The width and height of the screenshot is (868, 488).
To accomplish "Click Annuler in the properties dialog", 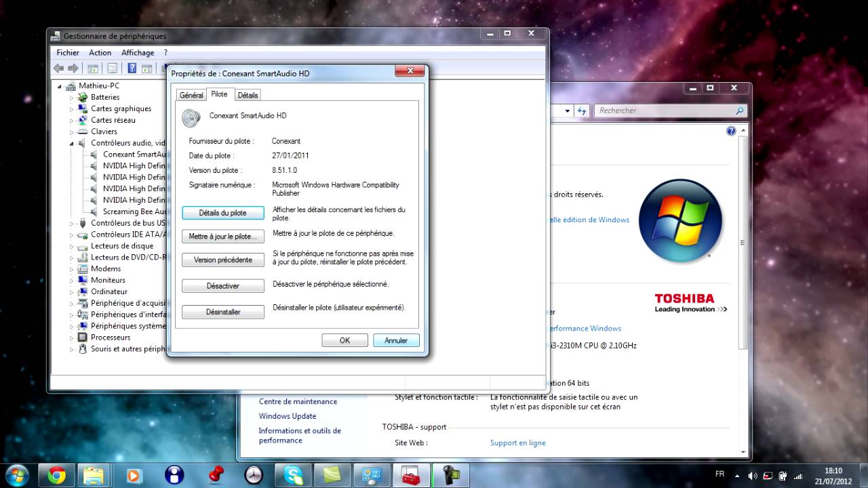I will click(x=396, y=340).
